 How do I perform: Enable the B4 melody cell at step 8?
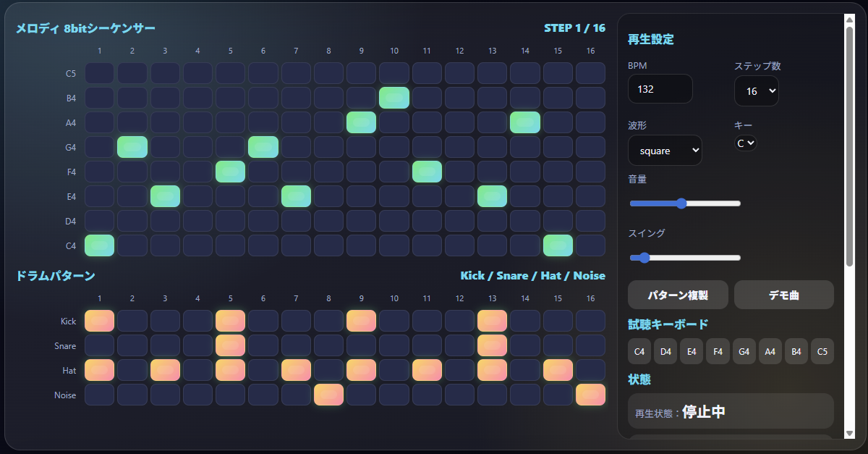pyautogui.click(x=328, y=98)
